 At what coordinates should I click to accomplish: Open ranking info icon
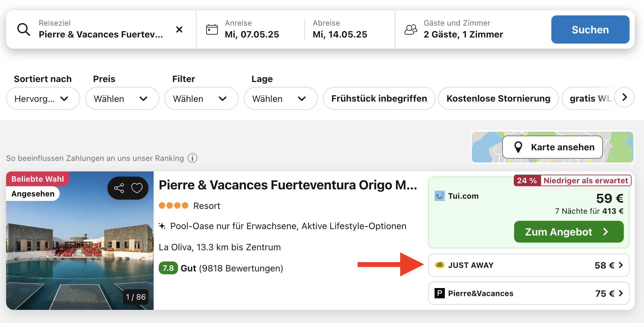pos(192,158)
